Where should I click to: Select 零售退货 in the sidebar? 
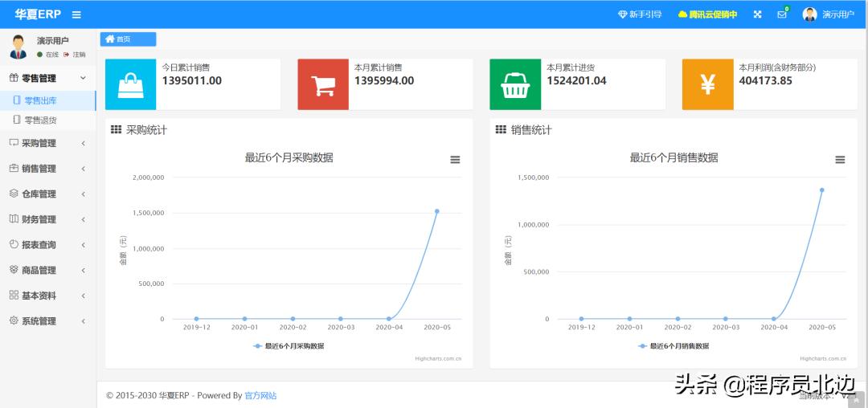click(47, 120)
